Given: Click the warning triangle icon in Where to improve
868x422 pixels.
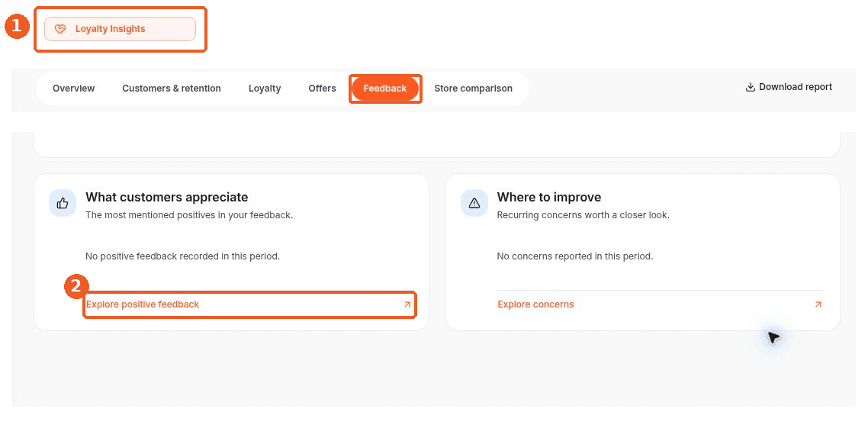Looking at the screenshot, I should pos(474,203).
